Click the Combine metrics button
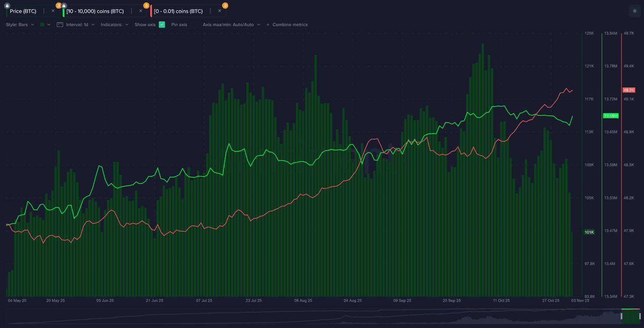This screenshot has width=644, height=328. 287,25
